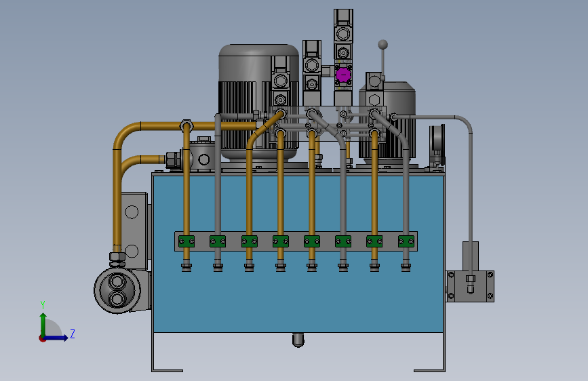The height and width of the screenshot is (381, 588).
Task: Pick the rightmost green pipe clamp
Action: [406, 241]
